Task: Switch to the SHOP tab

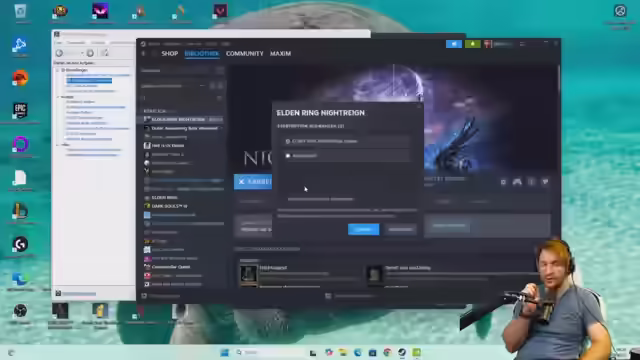Action: coord(169,53)
